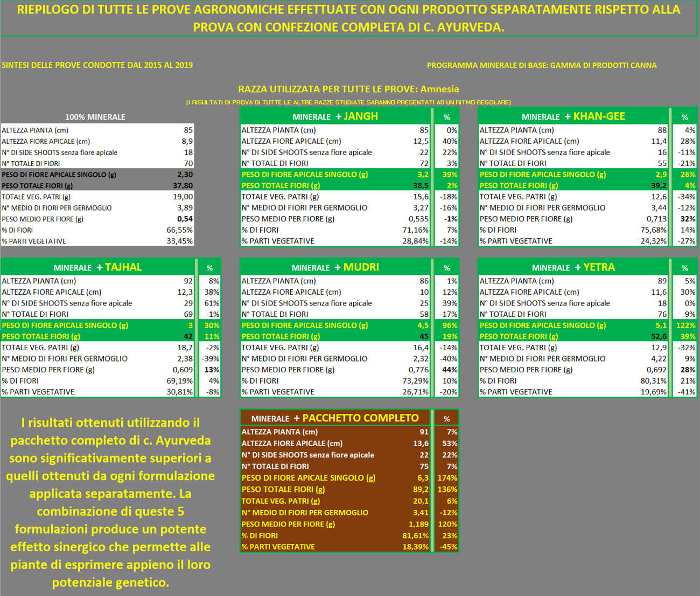Click value '19,00' in 100% MINERALE table
Image resolution: width=700 pixels, height=596 pixels.
pyautogui.click(x=183, y=197)
